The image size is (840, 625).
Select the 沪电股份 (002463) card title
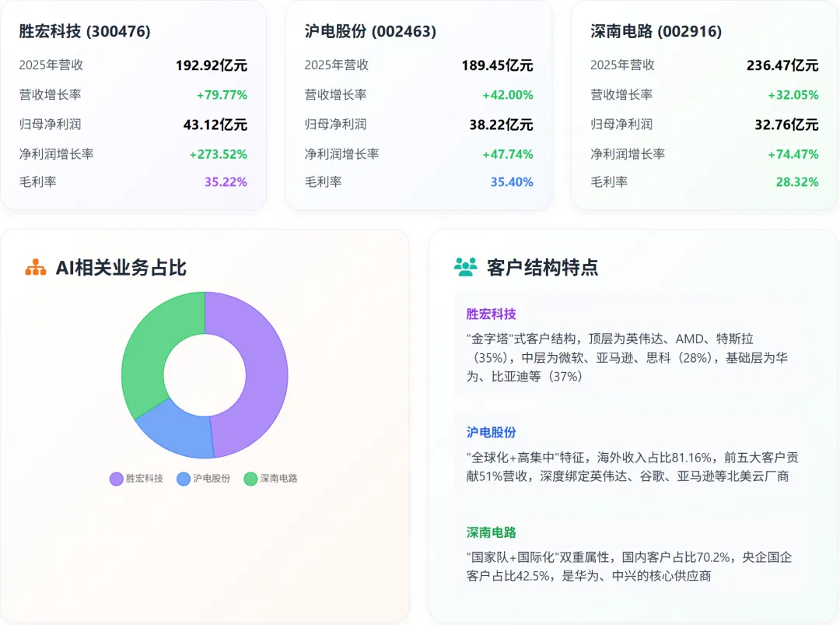coord(370,31)
